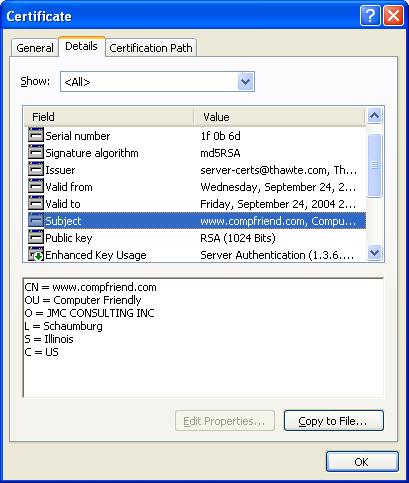Confirm the dialog with OK
This screenshot has width=409, height=483.
coord(362,462)
